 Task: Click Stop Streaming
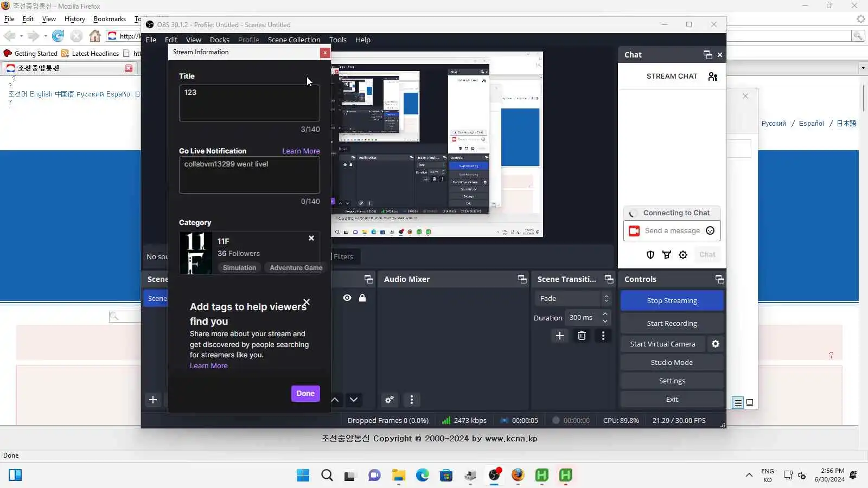[x=672, y=301]
